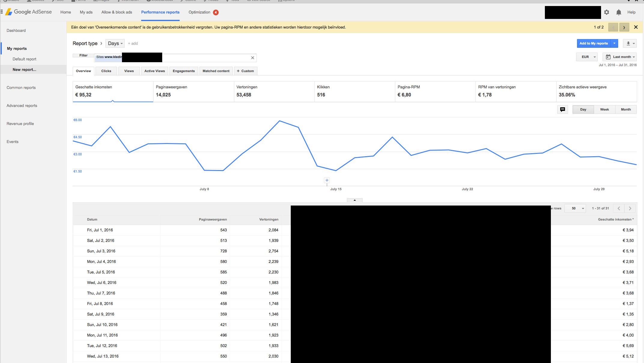Open the hamburger menu icon

(2, 12)
